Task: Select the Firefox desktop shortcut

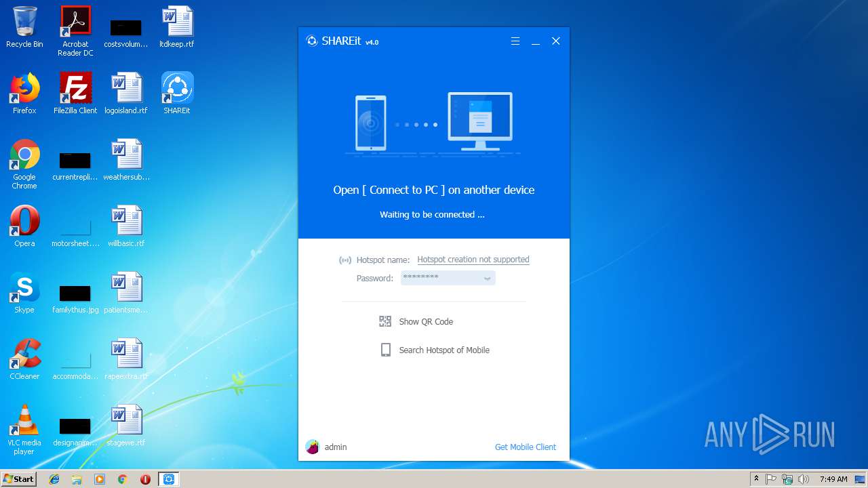Action: [24, 94]
